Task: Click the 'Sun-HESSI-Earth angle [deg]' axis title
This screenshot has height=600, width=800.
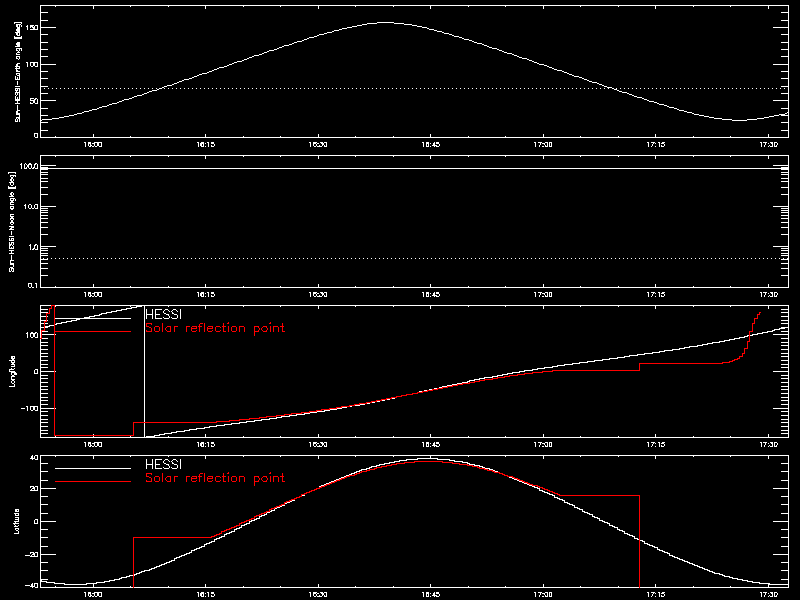Action: (x=18, y=71)
